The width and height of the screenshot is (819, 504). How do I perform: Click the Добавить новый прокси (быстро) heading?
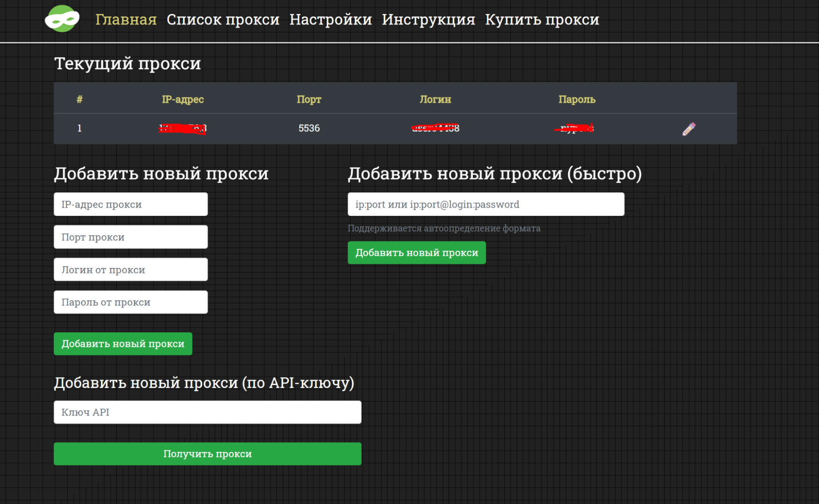pyautogui.click(x=495, y=173)
